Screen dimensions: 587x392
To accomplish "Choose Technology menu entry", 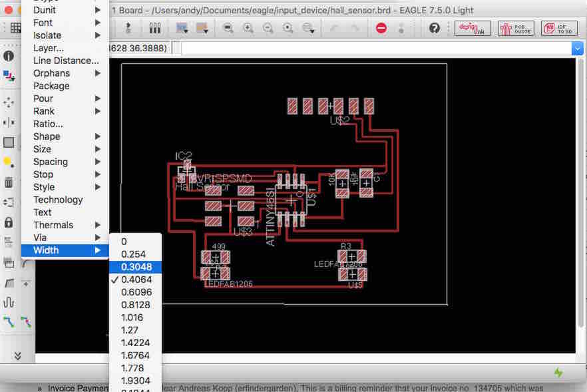I will coord(65,200).
